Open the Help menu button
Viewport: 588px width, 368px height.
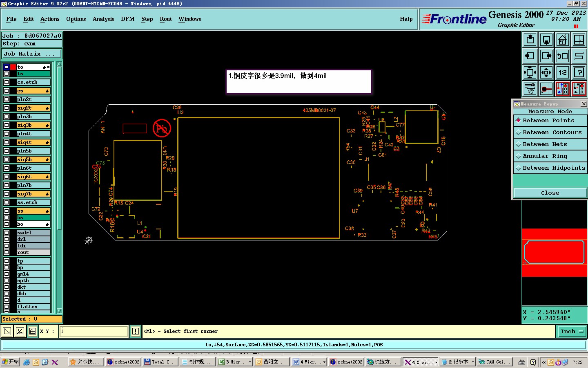[x=406, y=19]
